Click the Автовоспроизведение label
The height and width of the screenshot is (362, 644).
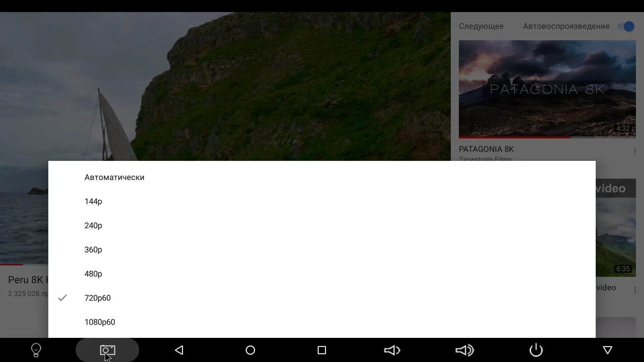566,26
